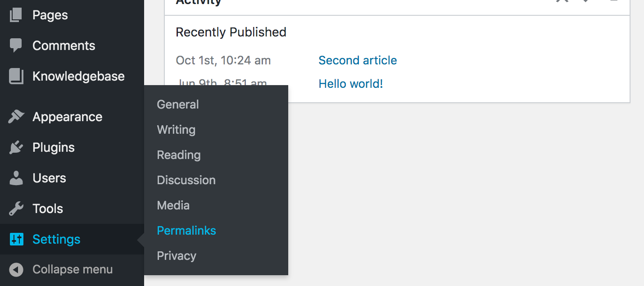Click the Plugins plug icon
644x286 pixels.
[16, 147]
